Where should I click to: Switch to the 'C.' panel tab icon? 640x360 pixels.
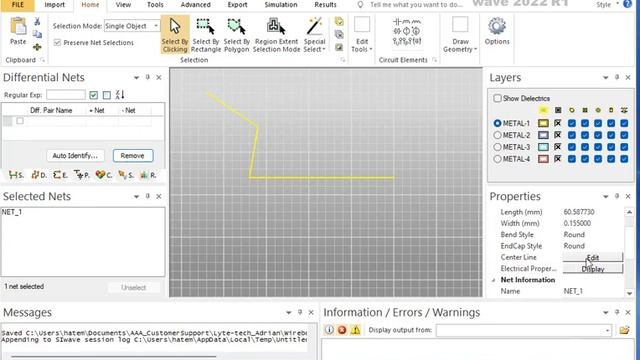click(104, 175)
